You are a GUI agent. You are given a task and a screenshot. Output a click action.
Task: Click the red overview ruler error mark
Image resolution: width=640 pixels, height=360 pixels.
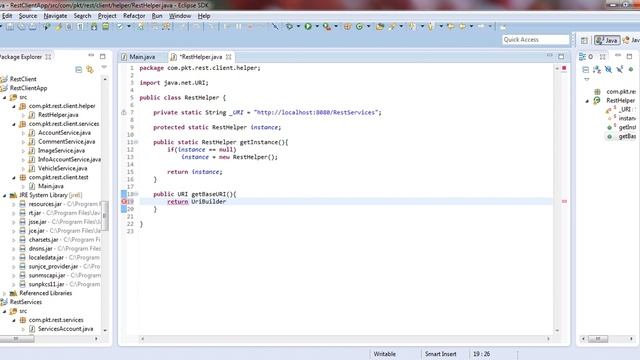[564, 201]
